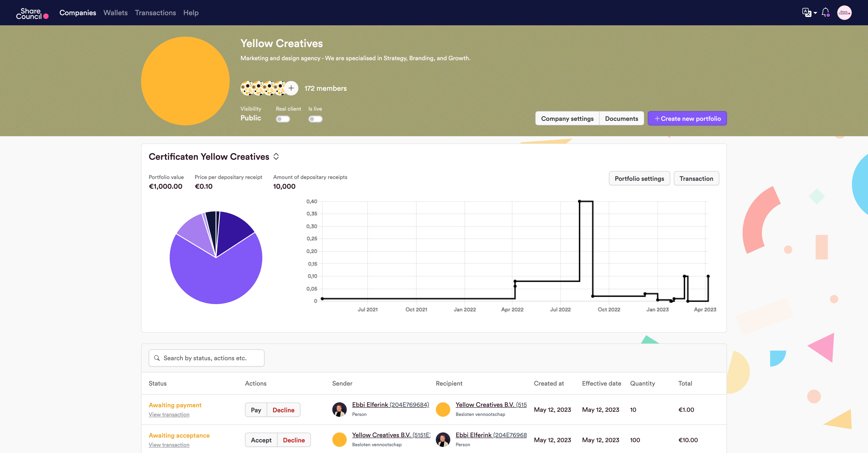The width and height of the screenshot is (868, 453).
Task: Click the 172 members text
Action: pyautogui.click(x=325, y=88)
